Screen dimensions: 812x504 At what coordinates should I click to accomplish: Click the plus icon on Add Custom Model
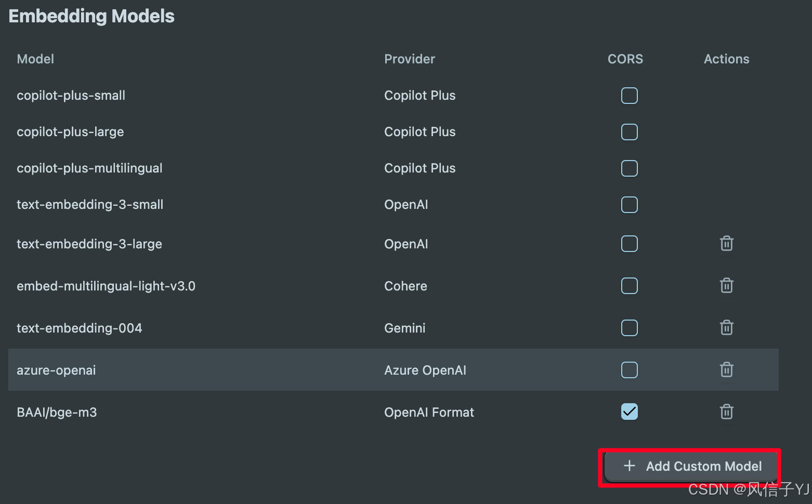coord(629,466)
